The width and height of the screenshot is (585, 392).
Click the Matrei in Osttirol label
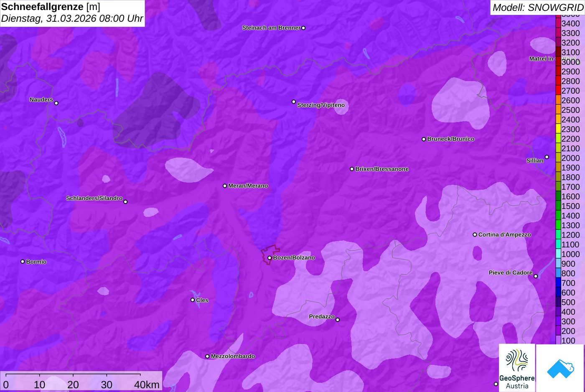click(552, 59)
